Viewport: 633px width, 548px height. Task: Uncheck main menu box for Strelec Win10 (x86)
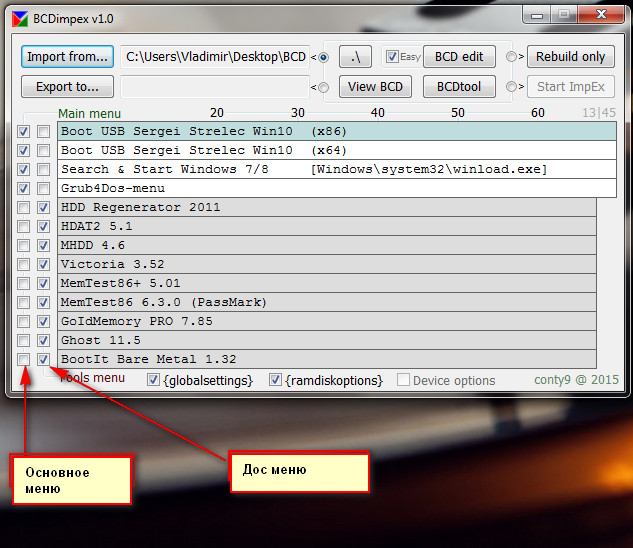coord(23,131)
